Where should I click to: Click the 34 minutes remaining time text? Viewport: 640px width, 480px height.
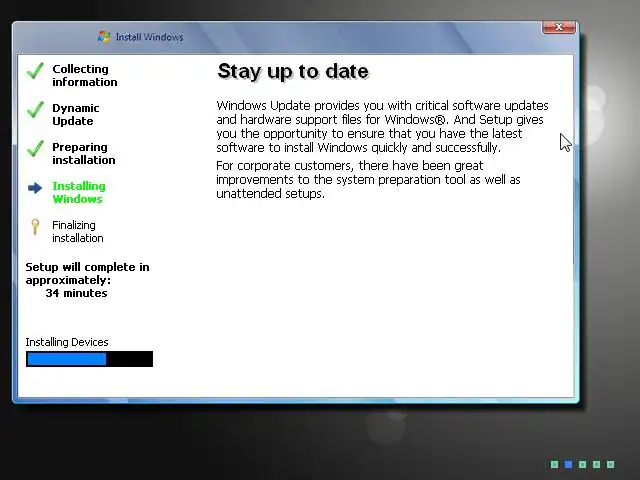76,293
